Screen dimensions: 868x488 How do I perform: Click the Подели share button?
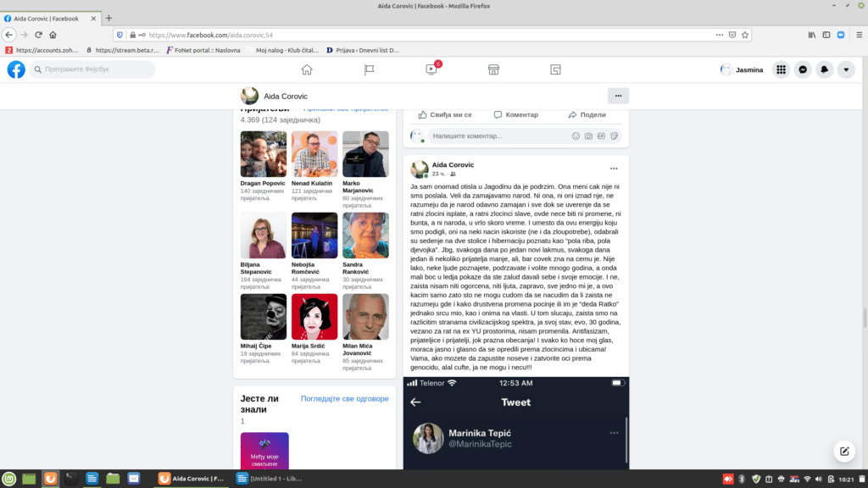pyautogui.click(x=587, y=114)
